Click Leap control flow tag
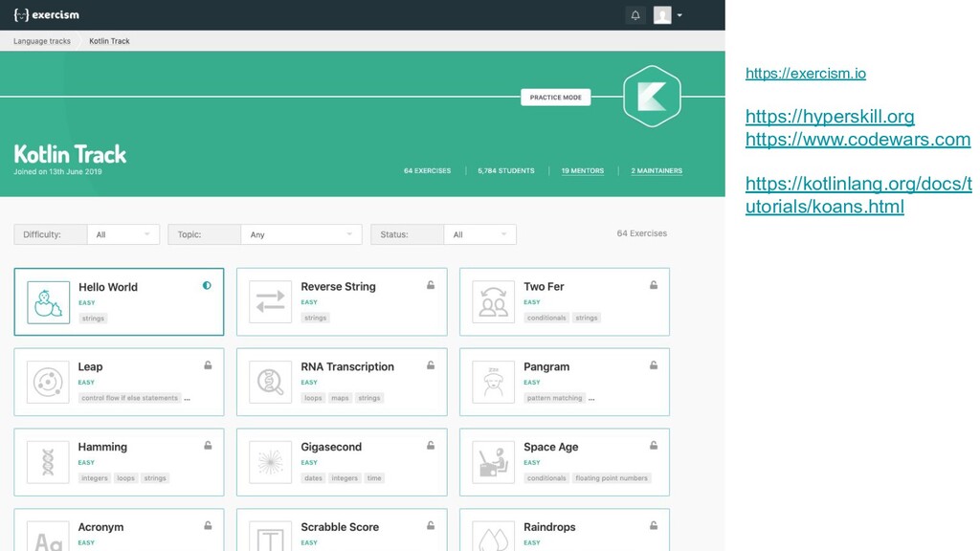This screenshot has width=980, height=551. 129,398
